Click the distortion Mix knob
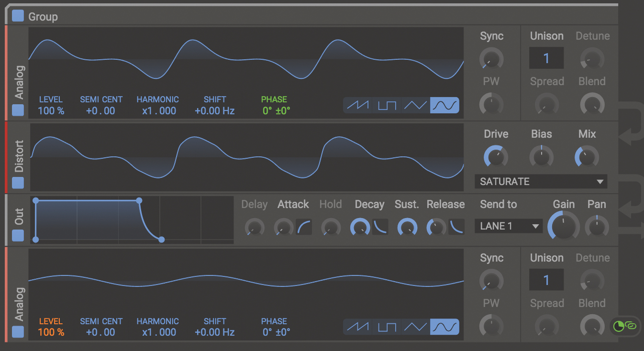The height and width of the screenshot is (351, 644). pos(587,156)
